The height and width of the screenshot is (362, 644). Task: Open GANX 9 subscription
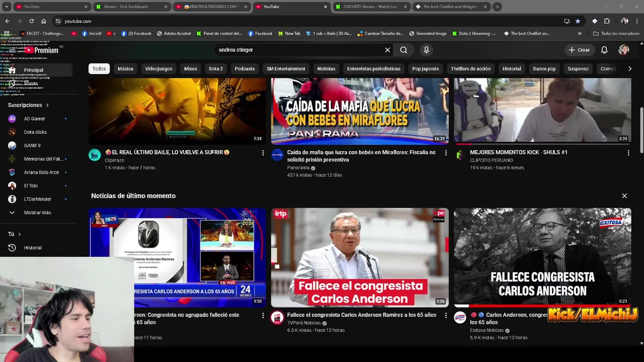tap(36, 145)
